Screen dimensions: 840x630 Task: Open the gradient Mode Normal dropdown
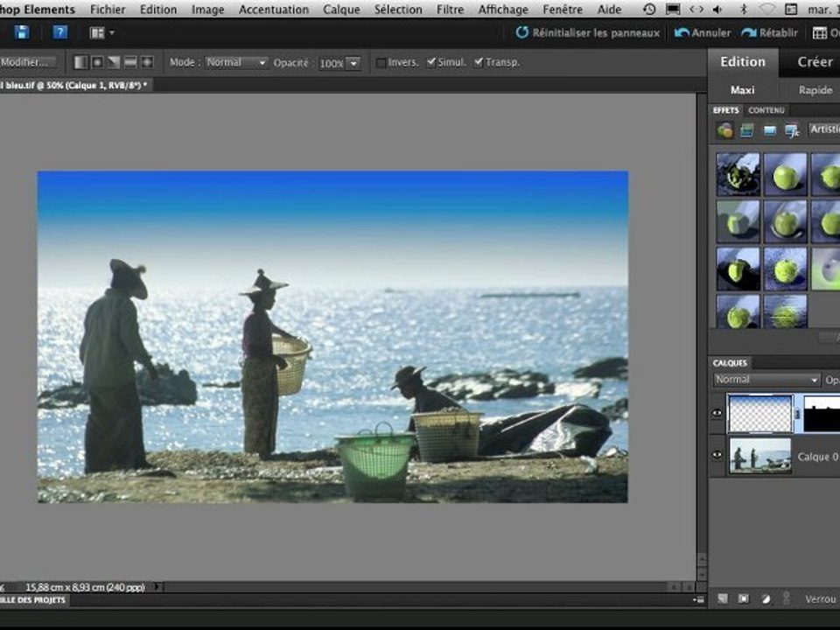pos(236,63)
